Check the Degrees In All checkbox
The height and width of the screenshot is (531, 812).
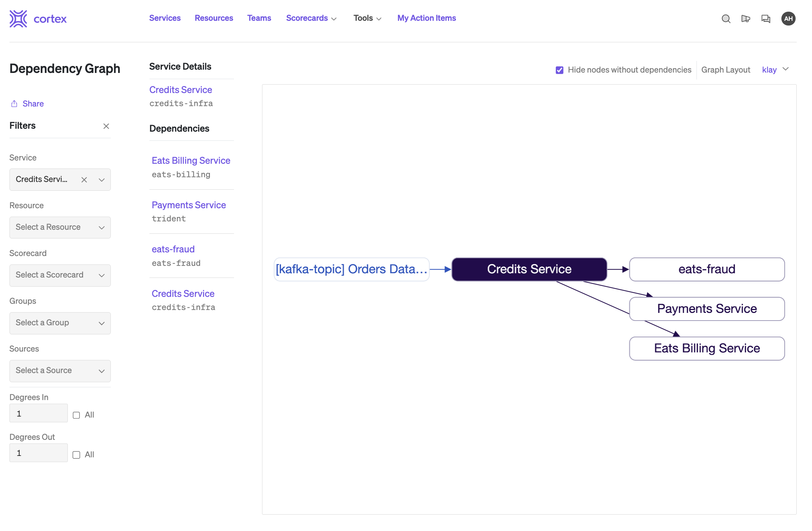click(76, 415)
